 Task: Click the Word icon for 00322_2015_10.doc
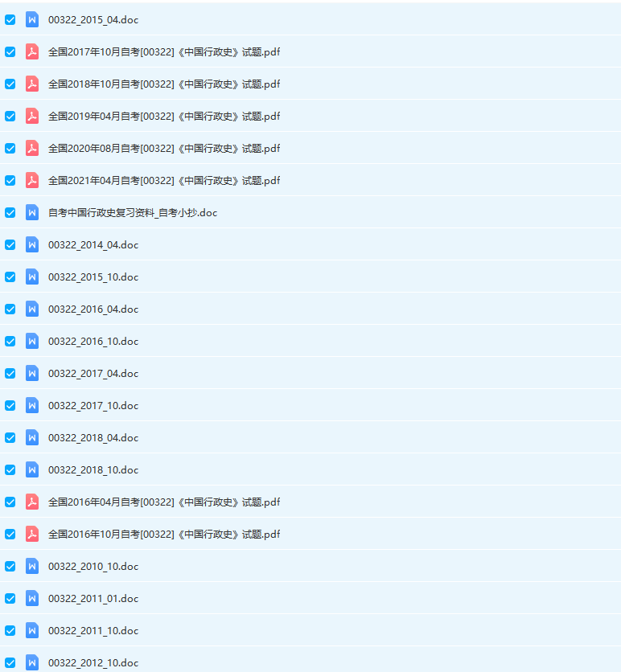point(32,277)
